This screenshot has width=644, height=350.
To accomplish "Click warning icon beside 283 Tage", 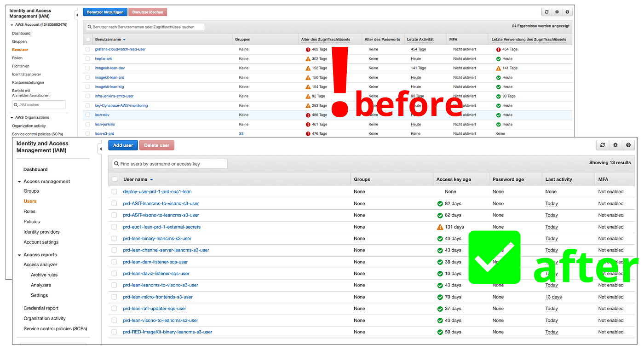I will 308,105.
